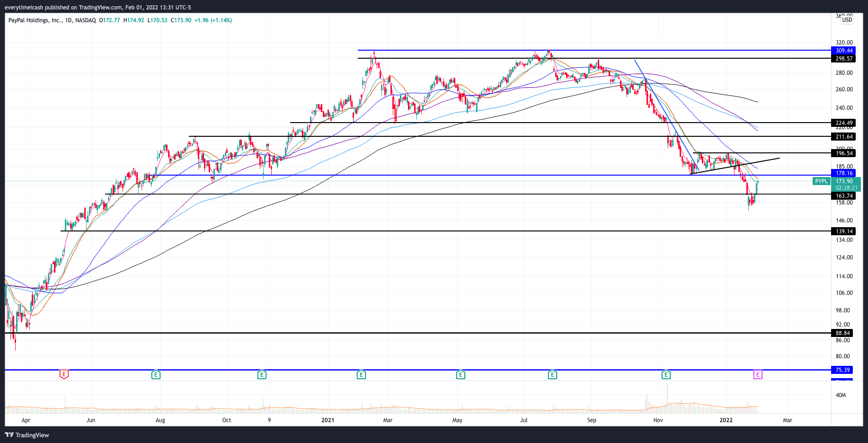Click the Jun label on the time axis
This screenshot has height=443, width=868.
click(91, 420)
